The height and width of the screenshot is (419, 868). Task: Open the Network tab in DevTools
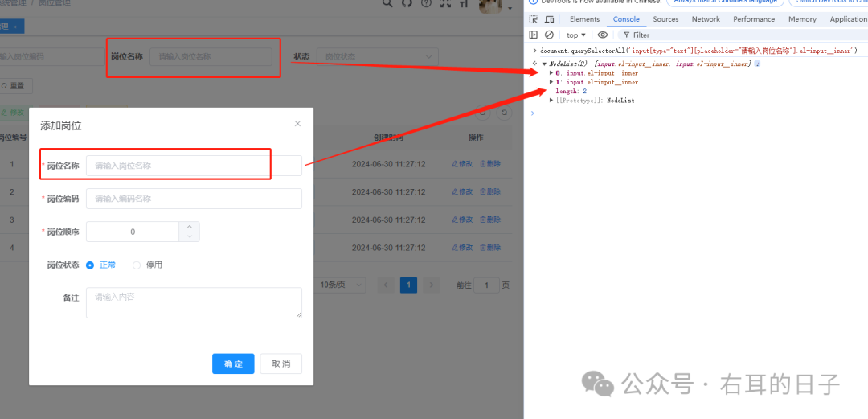(x=706, y=19)
